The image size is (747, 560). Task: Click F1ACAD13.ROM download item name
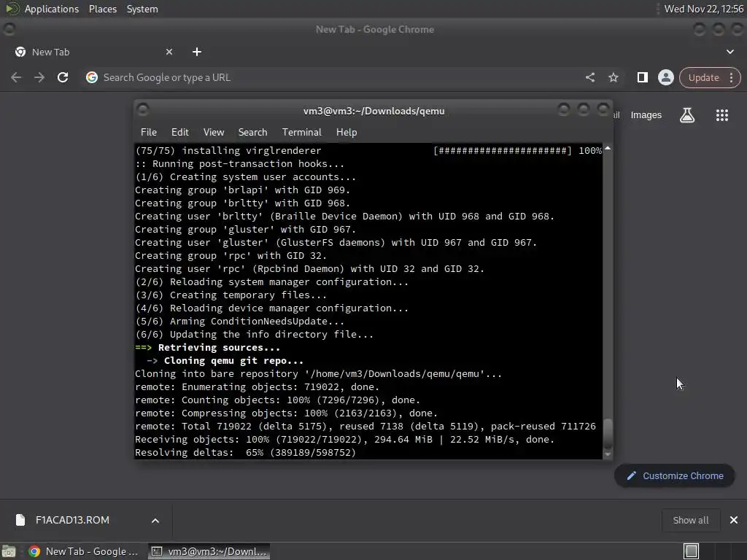pyautogui.click(x=72, y=520)
